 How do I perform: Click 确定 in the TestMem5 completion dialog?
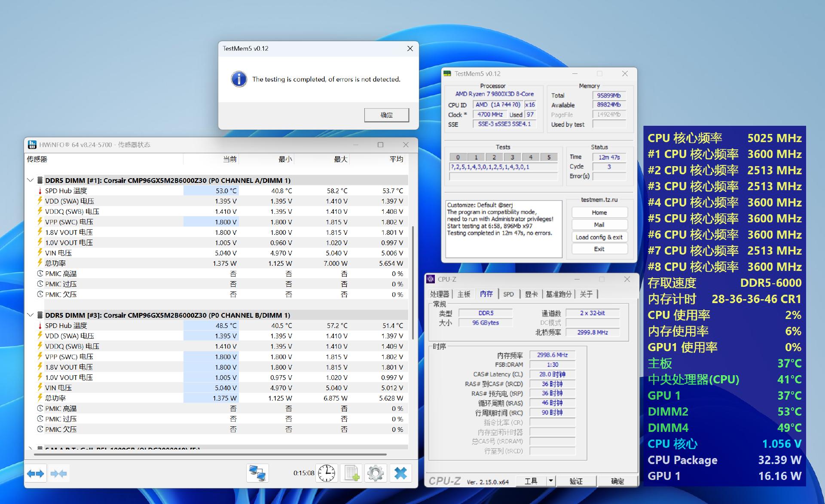(x=386, y=115)
